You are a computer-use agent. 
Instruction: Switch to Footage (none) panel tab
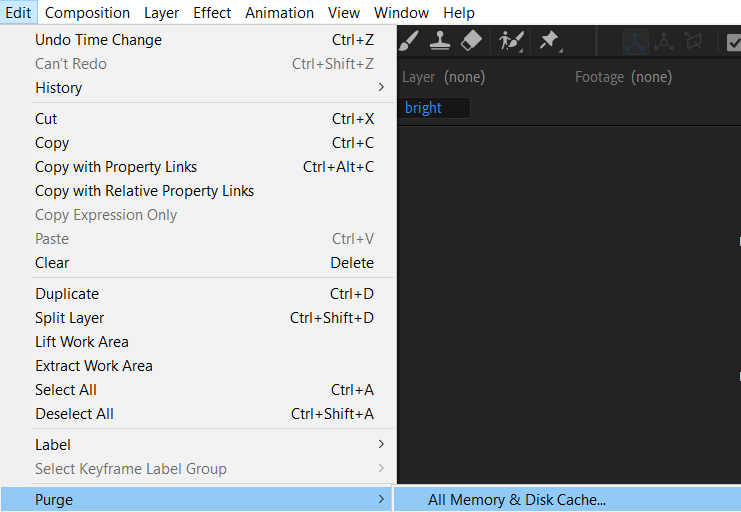click(x=623, y=77)
